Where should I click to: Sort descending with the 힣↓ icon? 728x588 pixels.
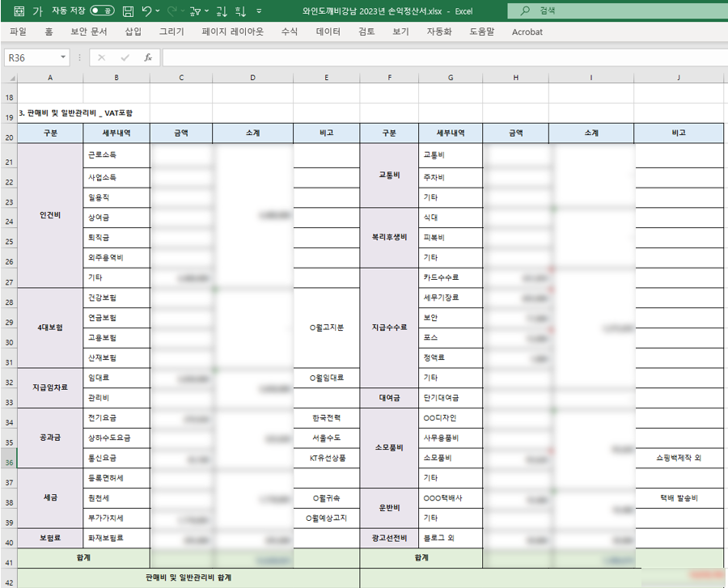pyautogui.click(x=240, y=11)
